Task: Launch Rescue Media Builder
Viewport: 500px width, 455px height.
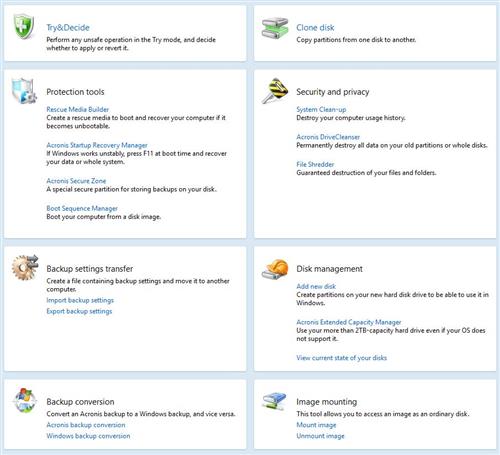Action: [77, 109]
